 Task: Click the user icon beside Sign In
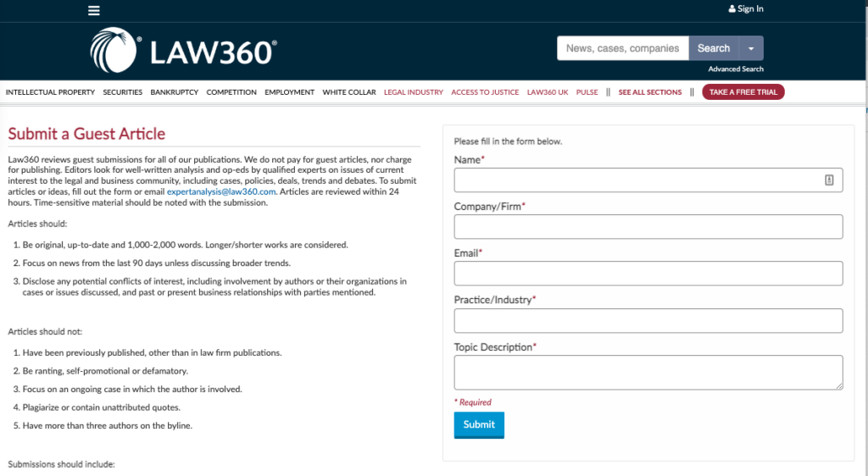coord(732,8)
